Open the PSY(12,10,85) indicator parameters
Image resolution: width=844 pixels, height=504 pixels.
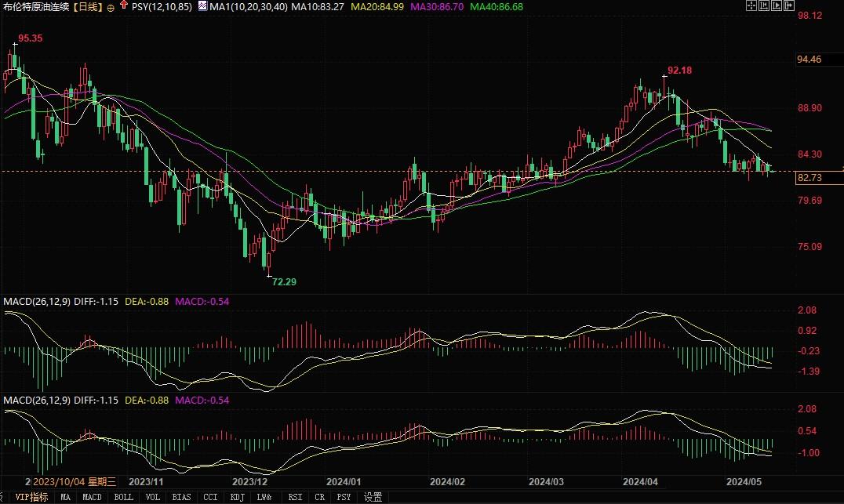click(x=162, y=7)
